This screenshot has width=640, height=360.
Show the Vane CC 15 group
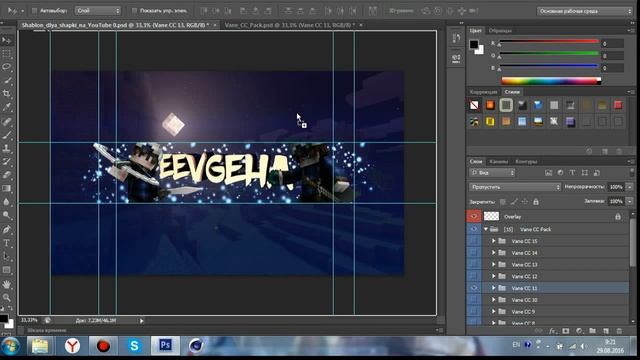[x=474, y=241]
